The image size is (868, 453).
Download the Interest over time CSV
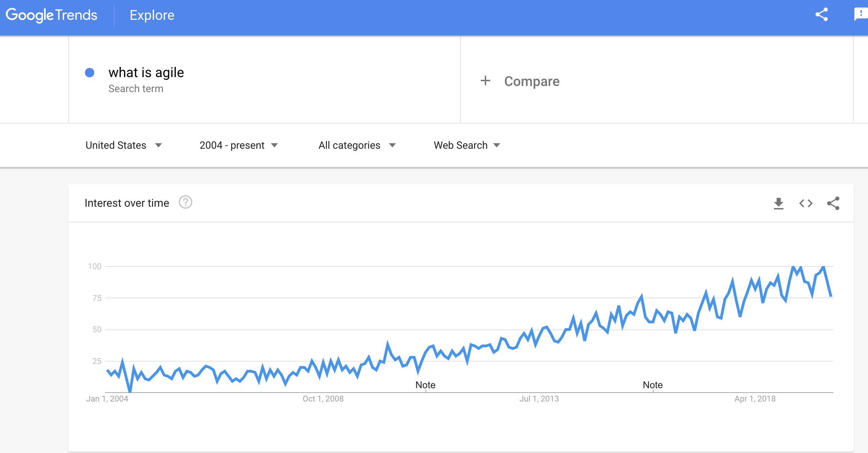tap(779, 203)
